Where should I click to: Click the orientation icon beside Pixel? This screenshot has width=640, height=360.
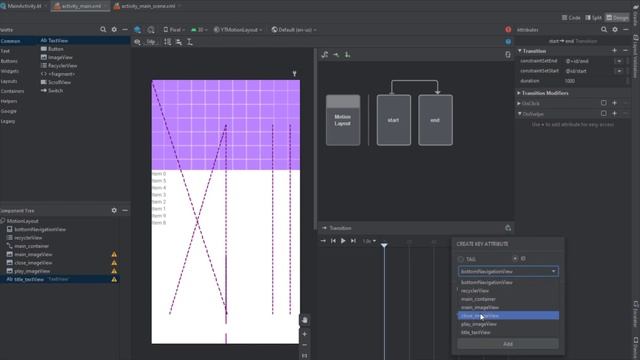pyautogui.click(x=151, y=30)
